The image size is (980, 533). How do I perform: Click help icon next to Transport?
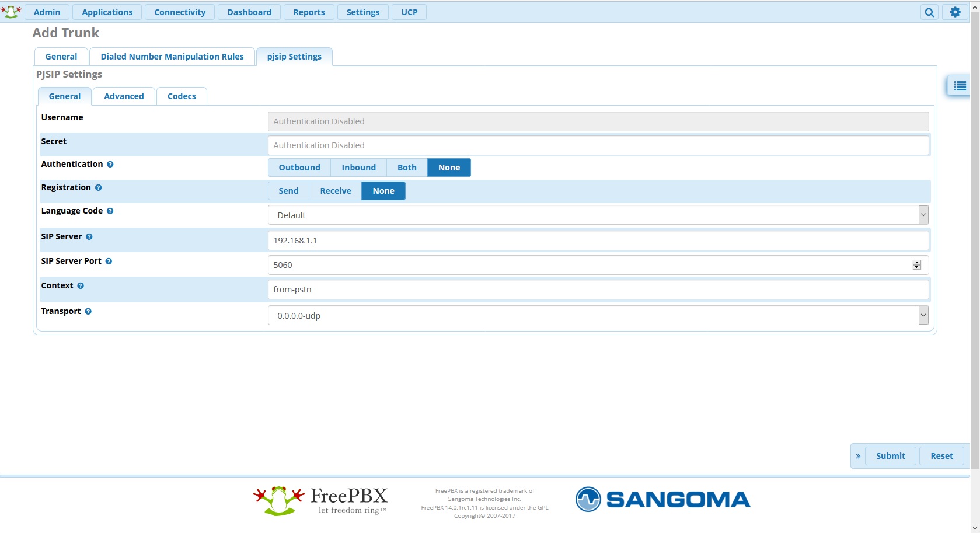88,312
